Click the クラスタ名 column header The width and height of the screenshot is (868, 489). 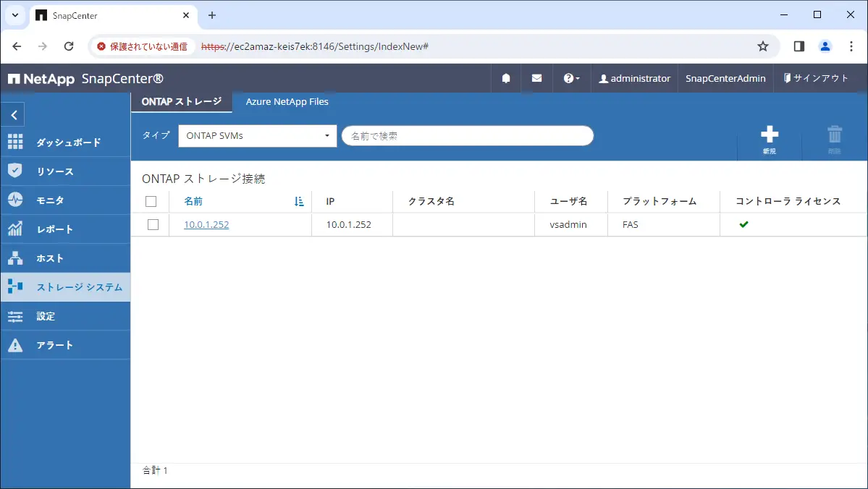431,201
